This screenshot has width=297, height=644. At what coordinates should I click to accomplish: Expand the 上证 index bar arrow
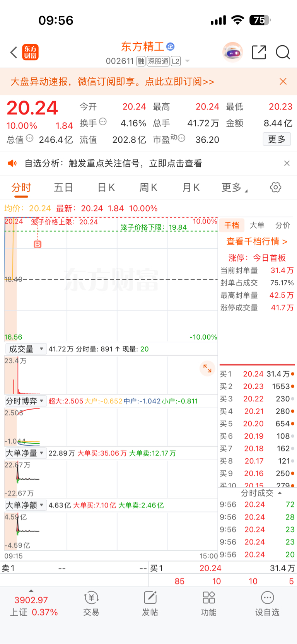coord(31,591)
